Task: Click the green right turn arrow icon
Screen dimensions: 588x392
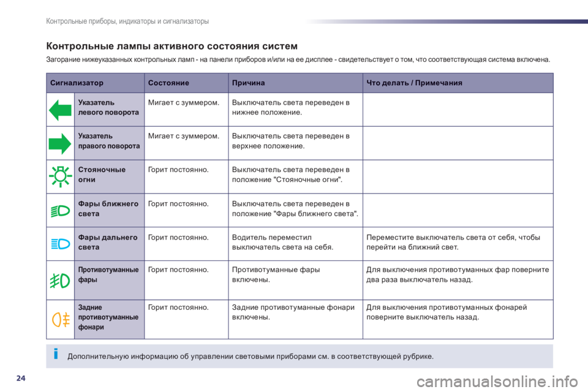Action: click(61, 143)
